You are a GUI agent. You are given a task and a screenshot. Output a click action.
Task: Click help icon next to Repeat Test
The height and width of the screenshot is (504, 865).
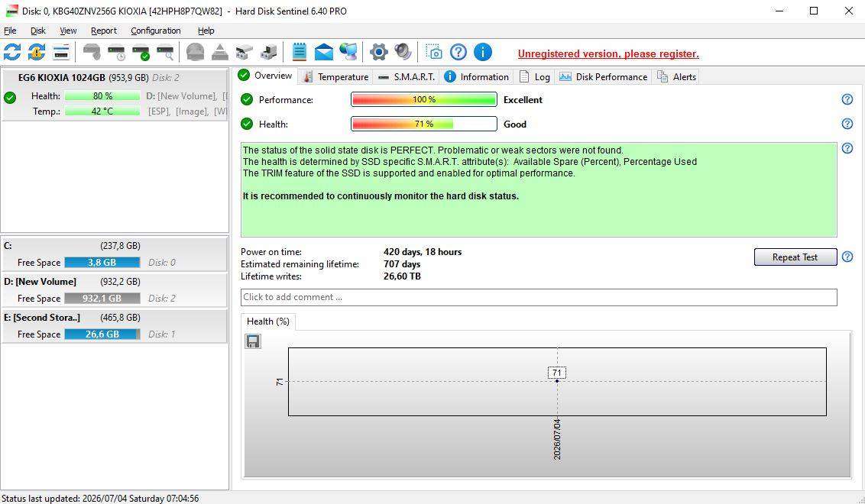[x=847, y=257]
